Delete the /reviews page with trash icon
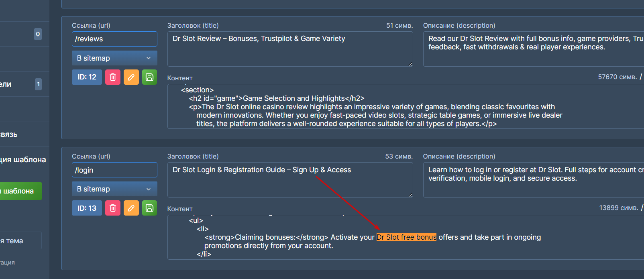Screen dimensions: 644x279 point(113,77)
